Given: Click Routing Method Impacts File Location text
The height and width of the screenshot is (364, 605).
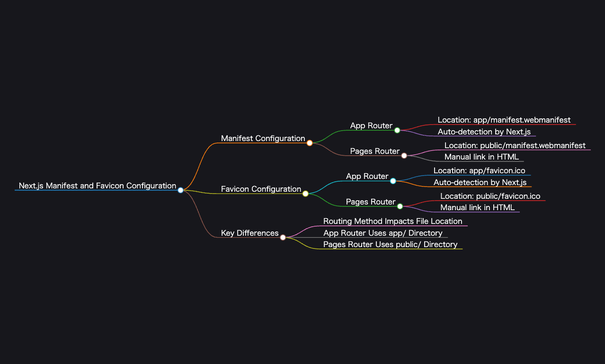Looking at the screenshot, I should tap(393, 221).
